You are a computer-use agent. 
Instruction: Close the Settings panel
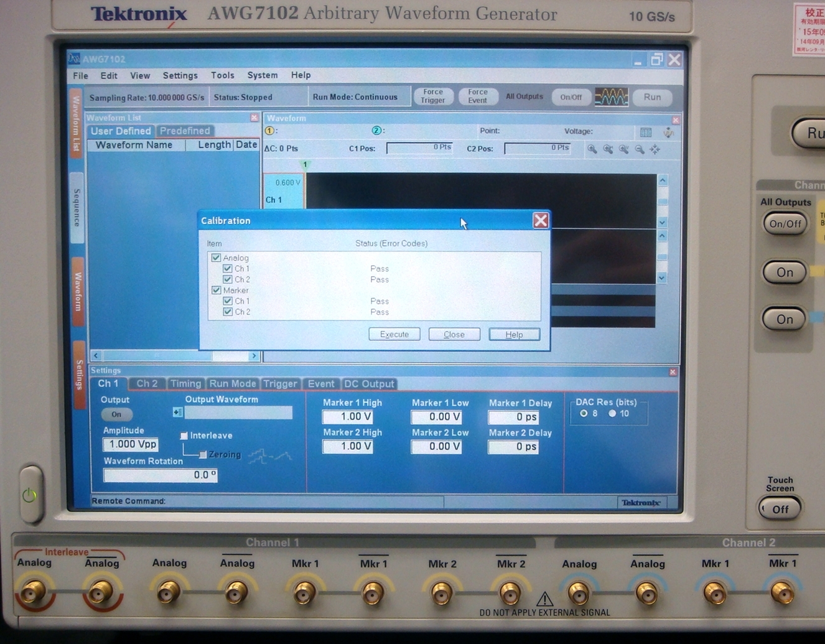[x=673, y=371]
